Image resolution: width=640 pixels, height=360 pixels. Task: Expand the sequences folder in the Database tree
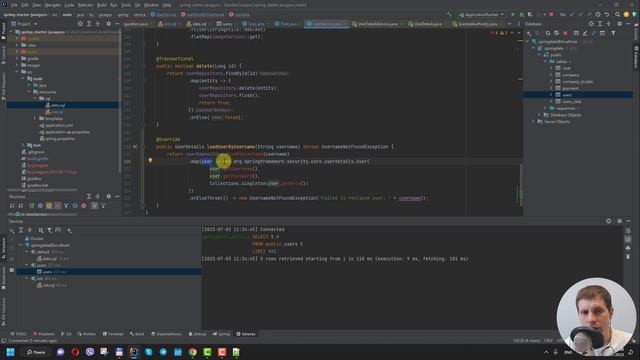545,108
